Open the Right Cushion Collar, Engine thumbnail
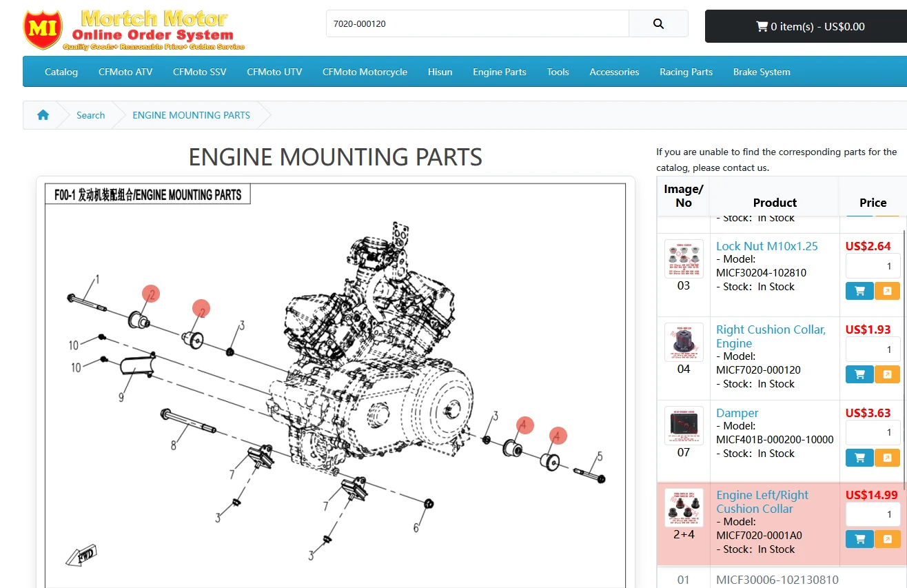Image resolution: width=907 pixels, height=588 pixels. pos(684,342)
